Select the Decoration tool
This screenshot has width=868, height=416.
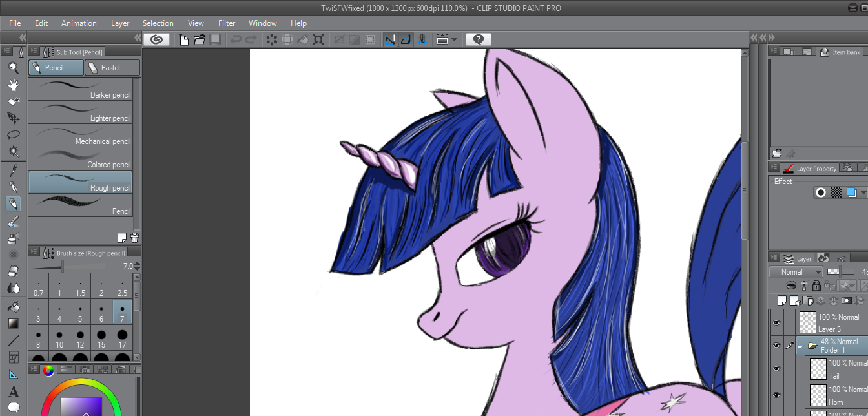click(14, 255)
